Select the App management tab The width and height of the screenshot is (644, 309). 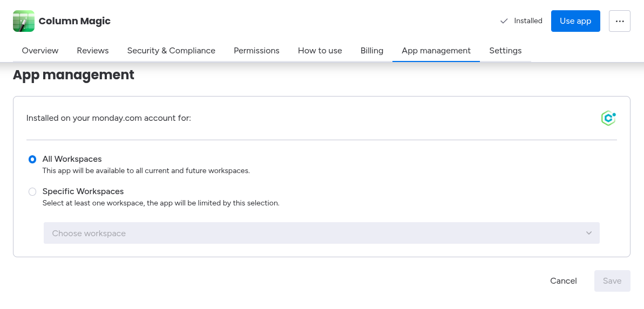tap(436, 51)
